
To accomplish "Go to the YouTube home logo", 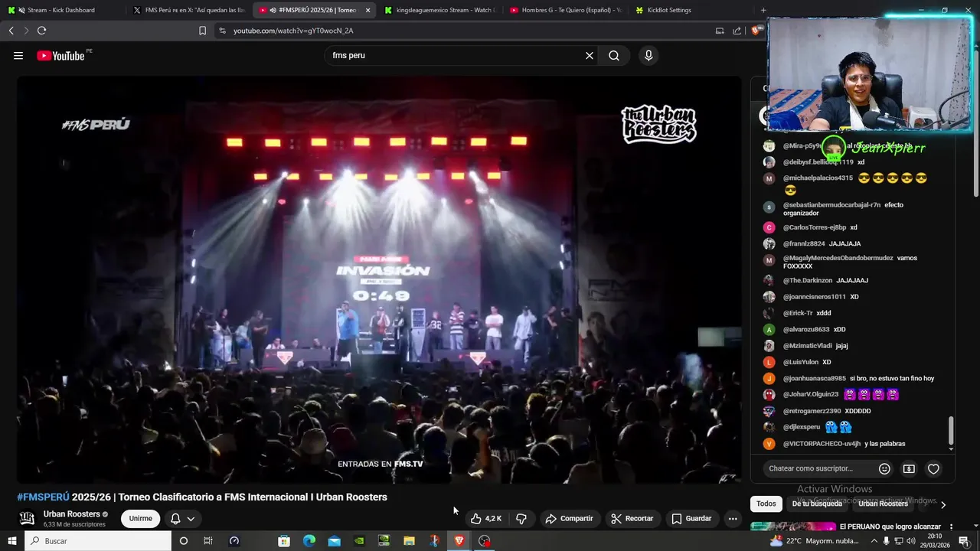I will [x=60, y=55].
